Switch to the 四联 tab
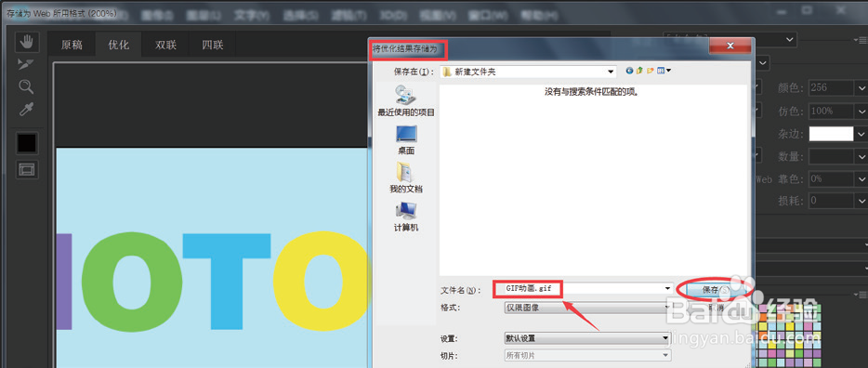The height and width of the screenshot is (368, 868). pos(213,46)
